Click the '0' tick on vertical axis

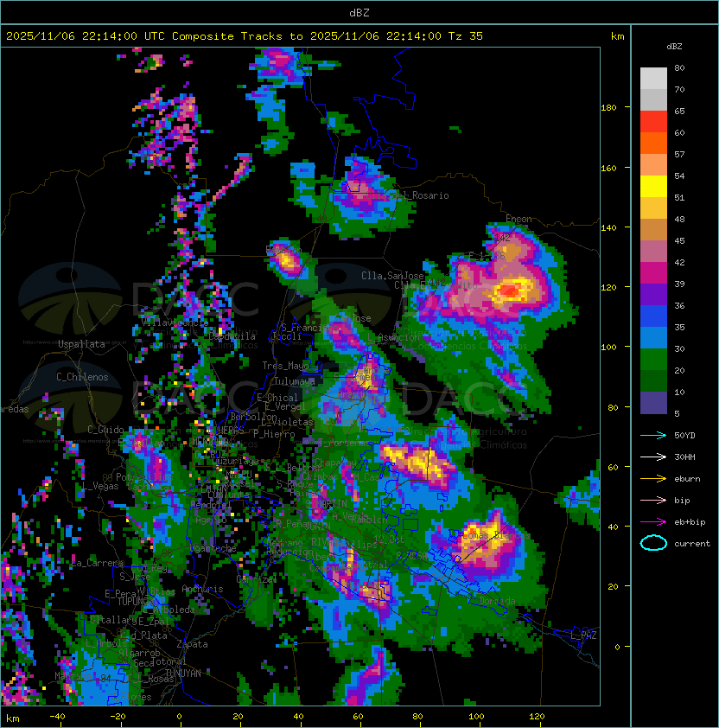617,647
